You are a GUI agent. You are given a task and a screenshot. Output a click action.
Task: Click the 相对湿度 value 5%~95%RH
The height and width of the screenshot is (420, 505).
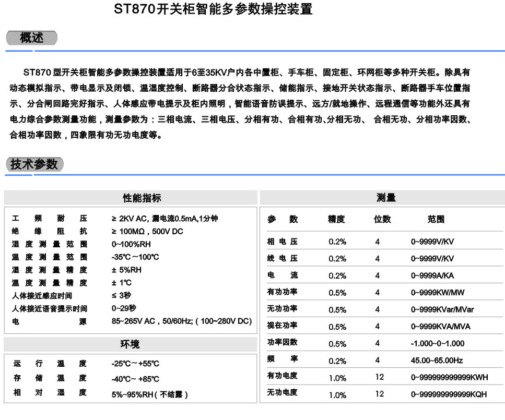tap(149, 394)
